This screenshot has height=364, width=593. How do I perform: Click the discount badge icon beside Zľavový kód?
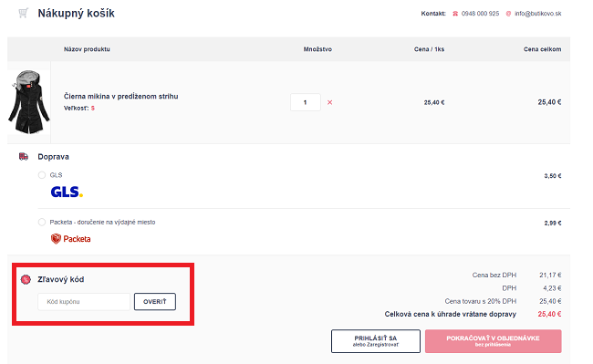pos(26,279)
